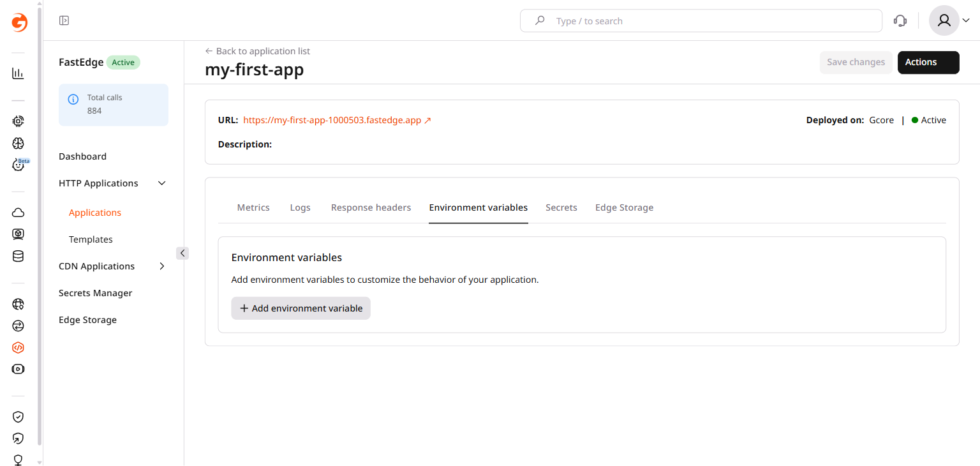Collapse the FastEdge side menu arrow

pyautogui.click(x=182, y=253)
